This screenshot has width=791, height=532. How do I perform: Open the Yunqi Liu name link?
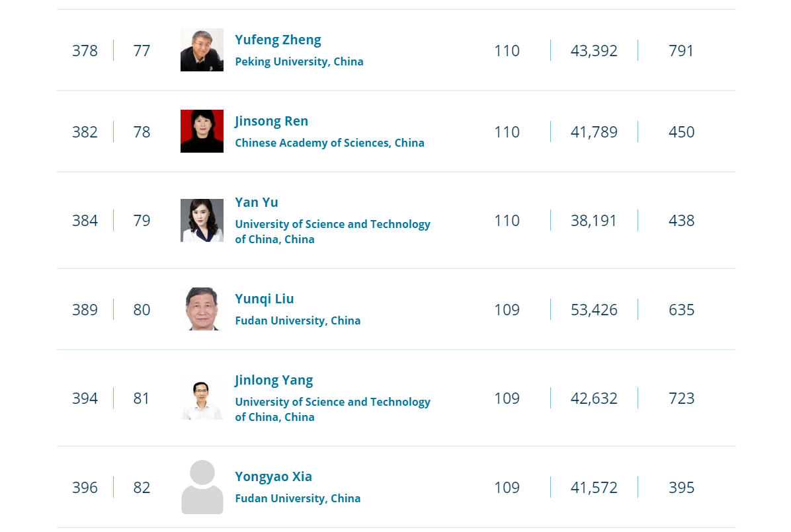[265, 299]
